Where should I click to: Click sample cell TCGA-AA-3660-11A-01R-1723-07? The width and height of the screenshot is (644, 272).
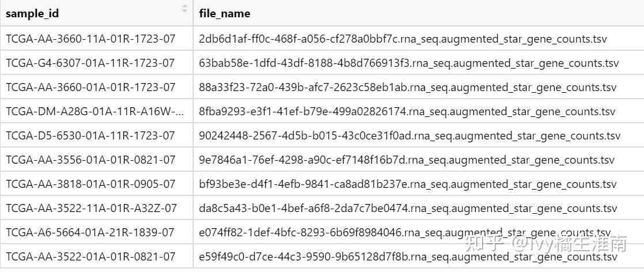pyautogui.click(x=91, y=39)
